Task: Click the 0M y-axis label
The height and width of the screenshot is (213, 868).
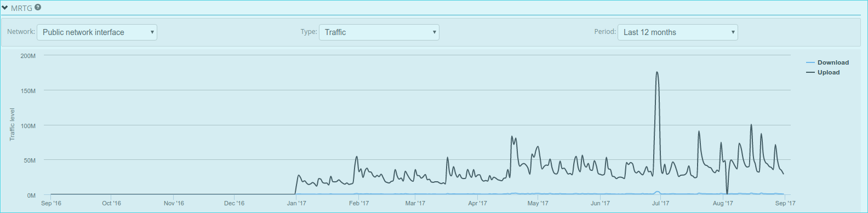Action: click(31, 195)
